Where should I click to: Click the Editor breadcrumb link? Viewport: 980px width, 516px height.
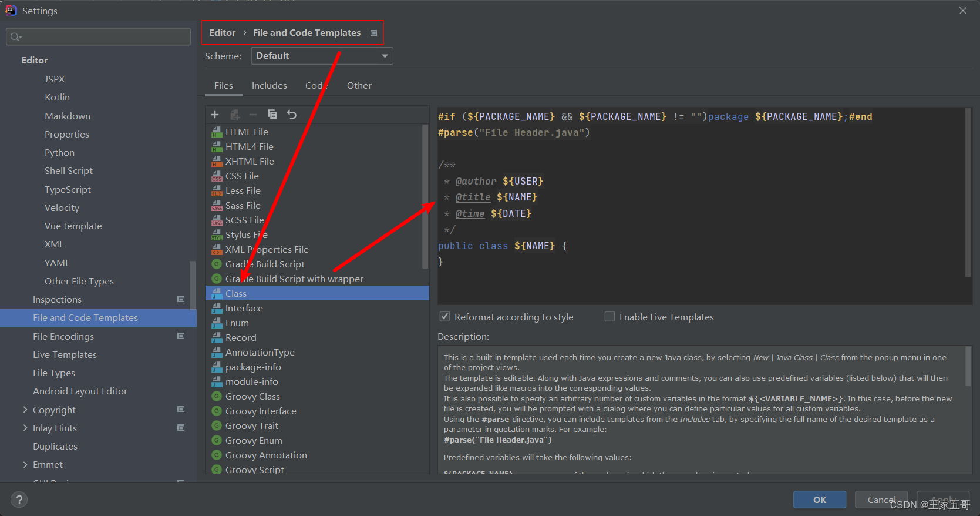click(223, 33)
